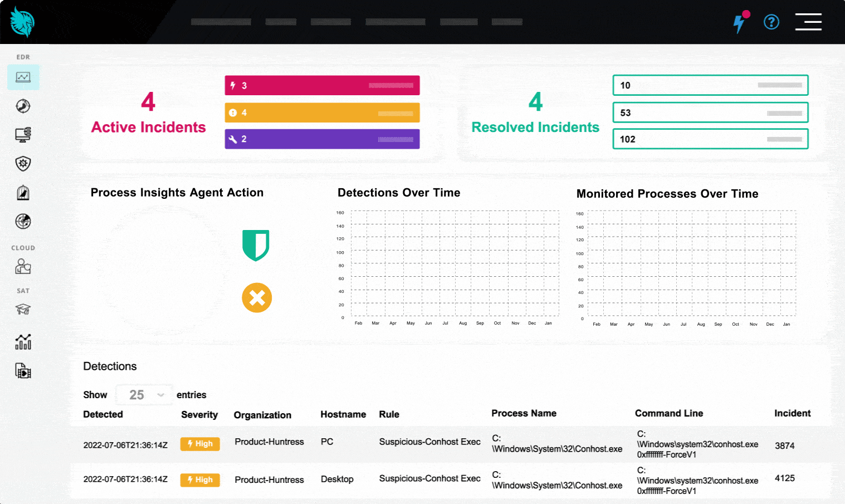Screen dimensions: 845x504
Task: Click incident number 3874 in the detections table
Action: pos(785,446)
